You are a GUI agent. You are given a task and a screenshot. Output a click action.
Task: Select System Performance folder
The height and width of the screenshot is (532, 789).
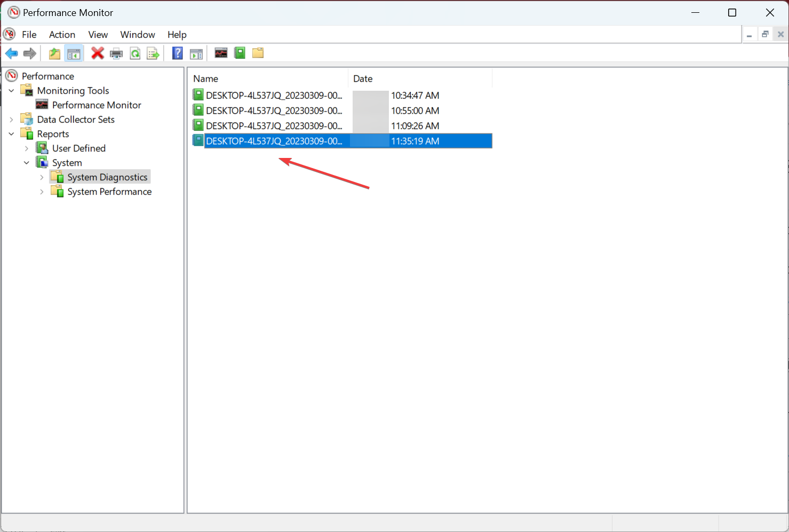point(109,192)
